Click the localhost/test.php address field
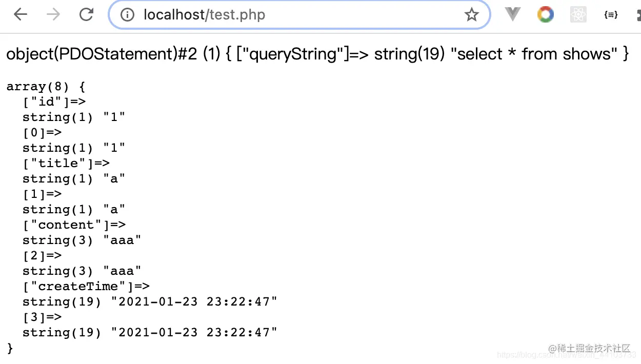The width and height of the screenshot is (641, 364). coord(299,15)
